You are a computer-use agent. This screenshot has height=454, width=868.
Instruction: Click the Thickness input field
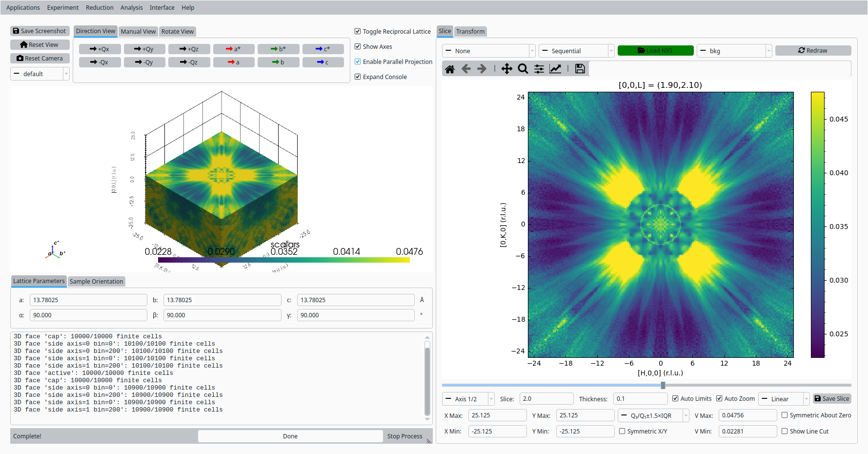point(640,399)
